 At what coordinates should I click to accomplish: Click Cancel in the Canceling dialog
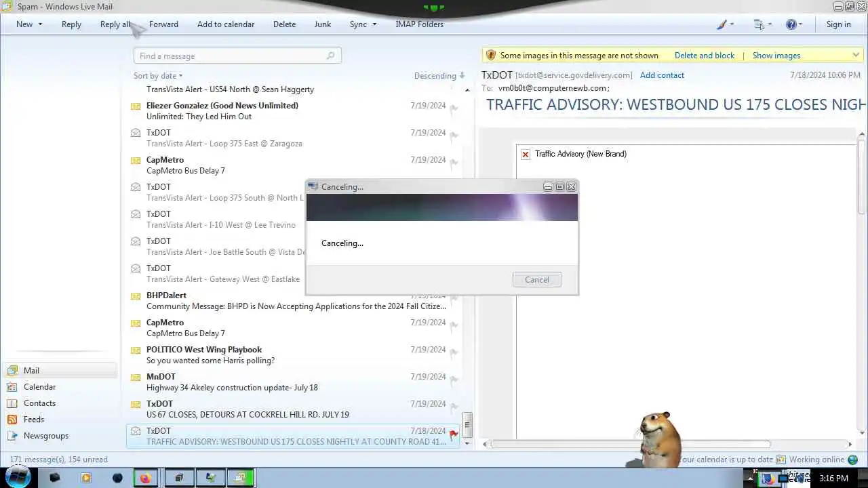point(537,280)
